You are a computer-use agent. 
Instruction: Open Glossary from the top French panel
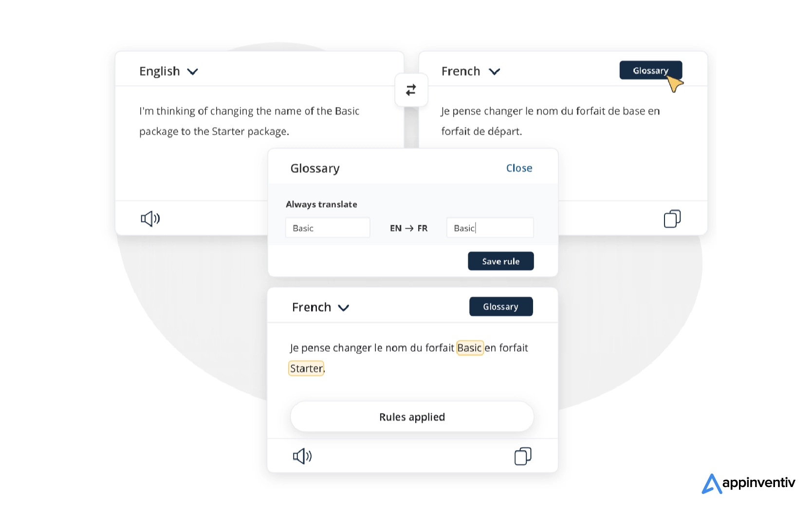coord(650,71)
